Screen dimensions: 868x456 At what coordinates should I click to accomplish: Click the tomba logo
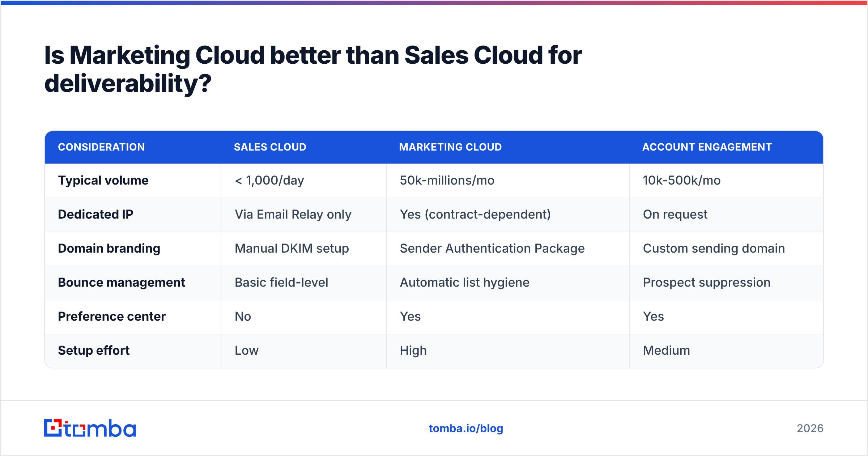pos(90,428)
